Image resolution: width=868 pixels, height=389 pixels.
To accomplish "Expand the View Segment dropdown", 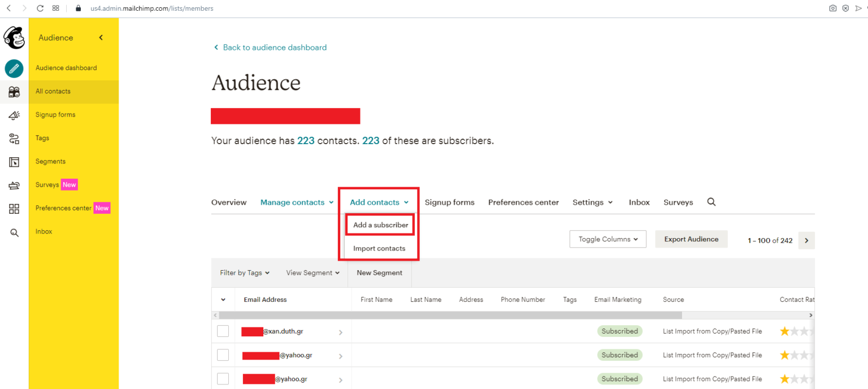I will [x=313, y=273].
